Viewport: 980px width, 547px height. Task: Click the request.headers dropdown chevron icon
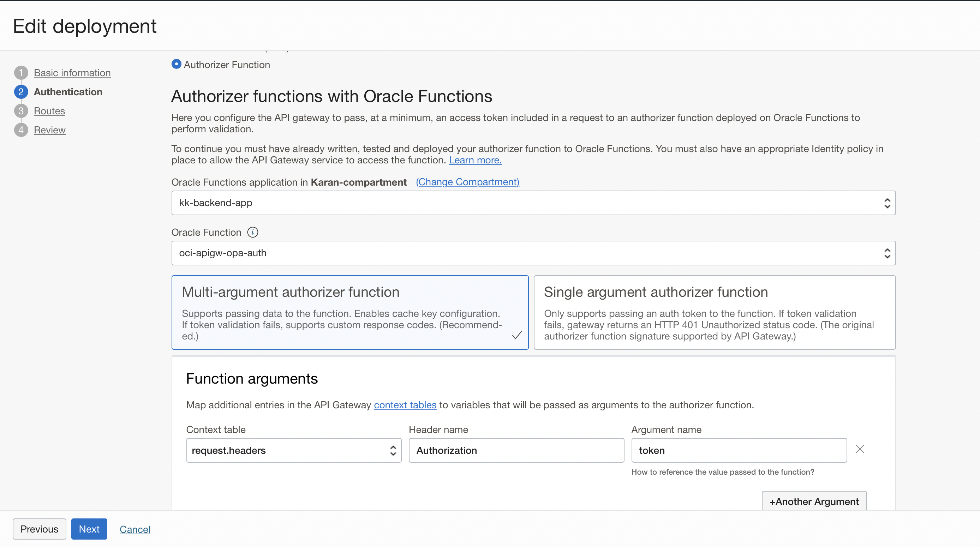(x=393, y=450)
